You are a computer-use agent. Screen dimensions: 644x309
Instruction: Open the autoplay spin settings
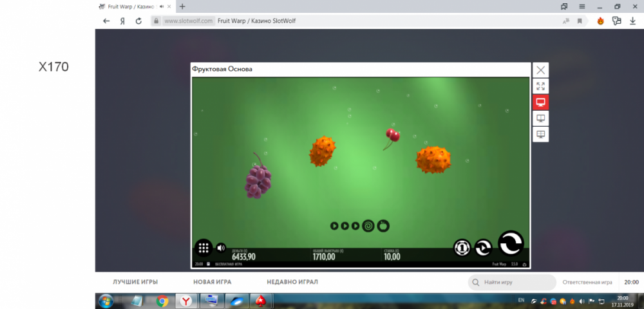483,247
